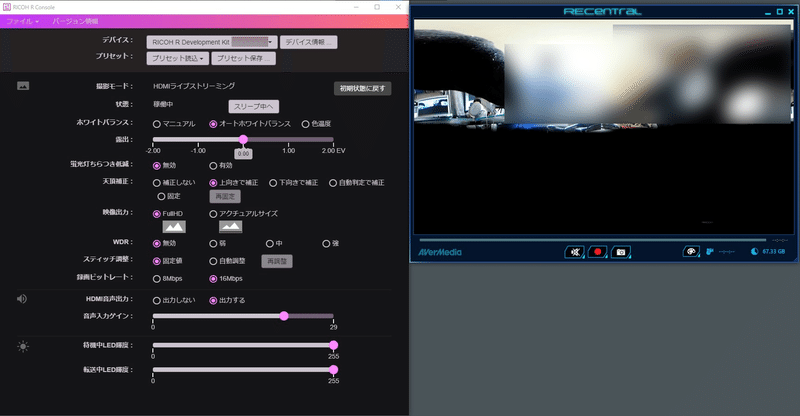The width and height of the screenshot is (800, 416).
Task: Click the HDMIライブストリーミング mode text
Action: [x=194, y=86]
